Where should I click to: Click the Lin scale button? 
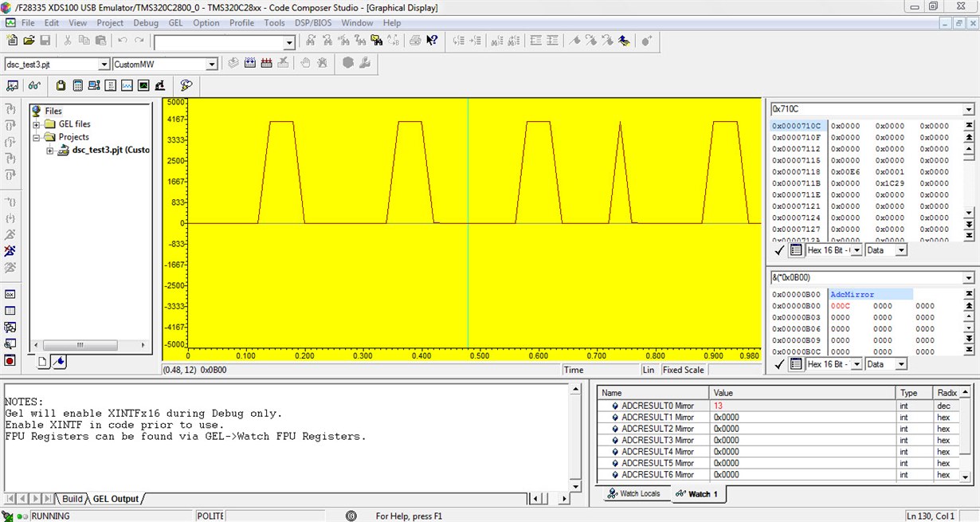pyautogui.click(x=649, y=370)
